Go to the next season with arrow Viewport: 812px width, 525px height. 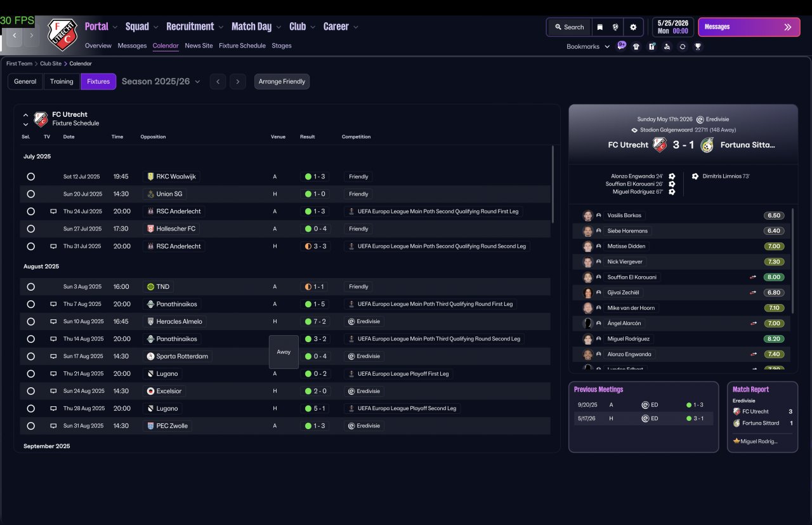coord(238,81)
